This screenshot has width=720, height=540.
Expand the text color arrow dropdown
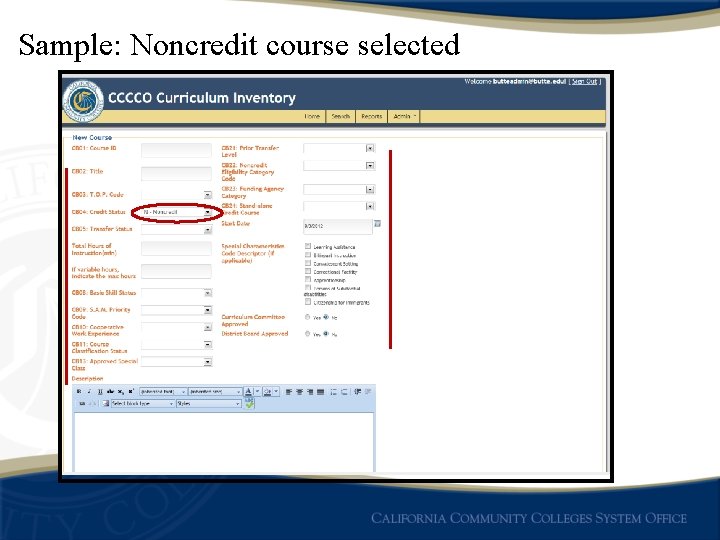point(257,391)
